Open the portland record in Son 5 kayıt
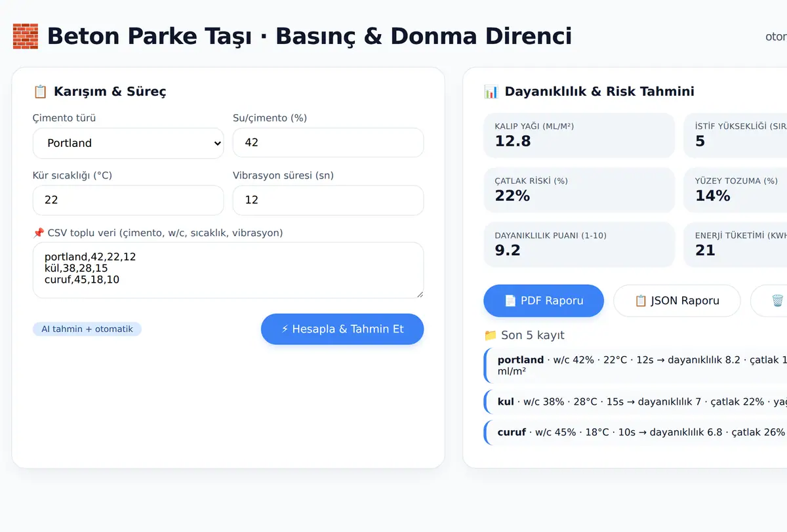This screenshot has height=532, width=787. tap(636, 365)
